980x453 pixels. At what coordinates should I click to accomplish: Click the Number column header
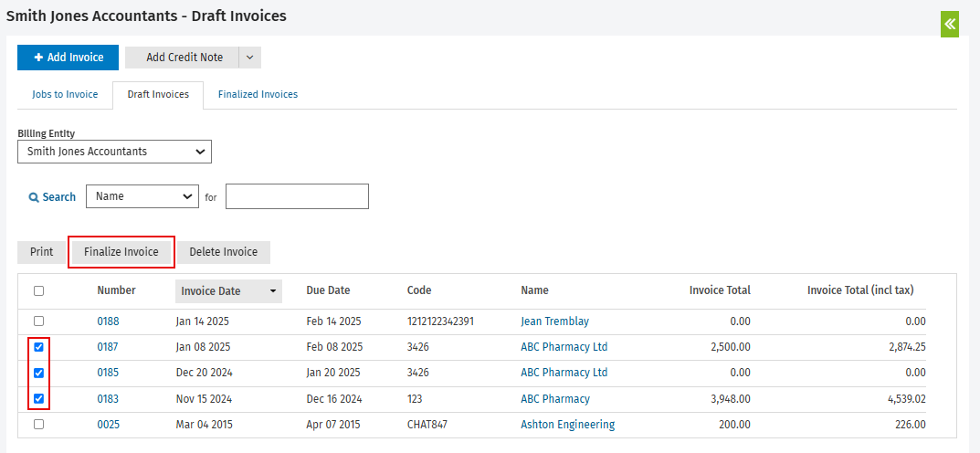coord(116,290)
